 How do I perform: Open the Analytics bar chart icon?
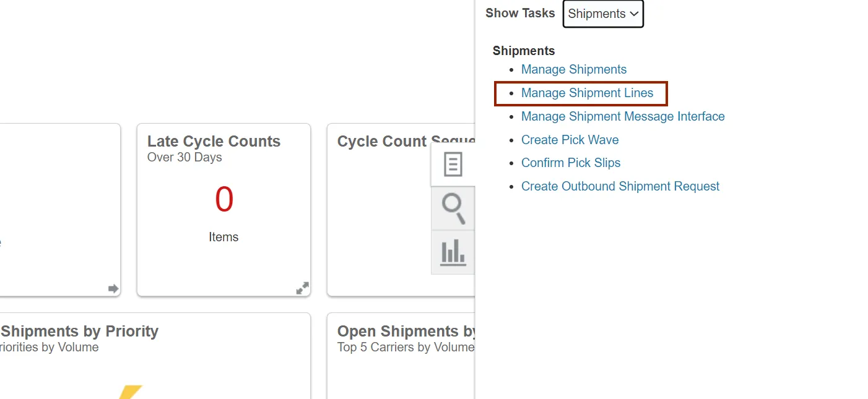(453, 252)
